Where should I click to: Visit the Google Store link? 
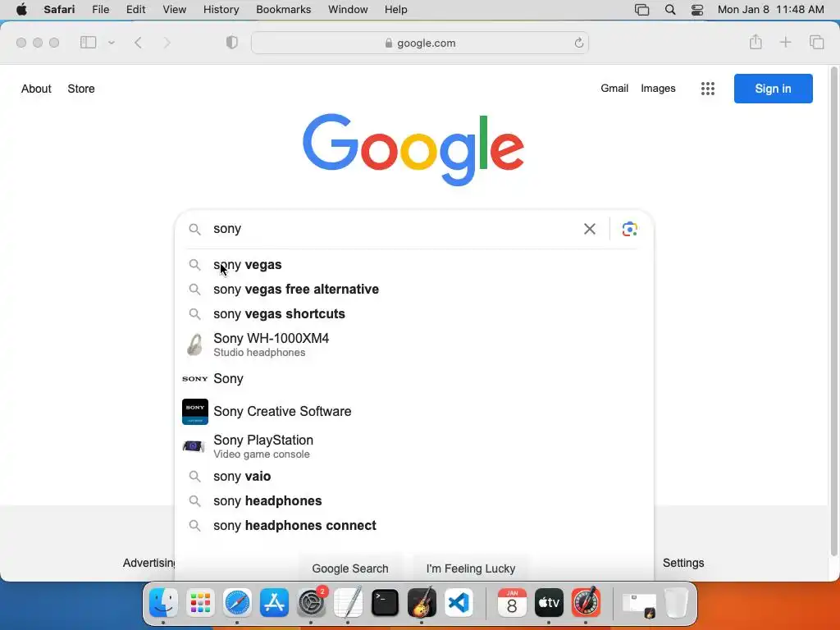pyautogui.click(x=81, y=89)
